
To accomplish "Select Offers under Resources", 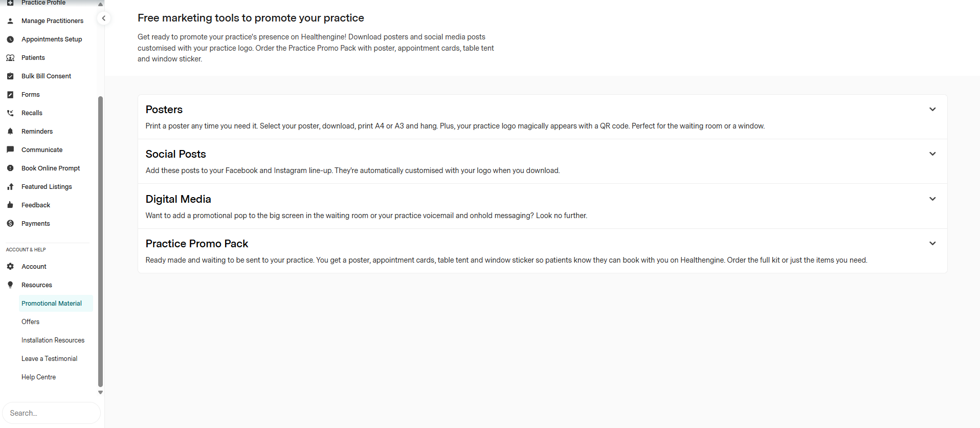I will coord(31,322).
